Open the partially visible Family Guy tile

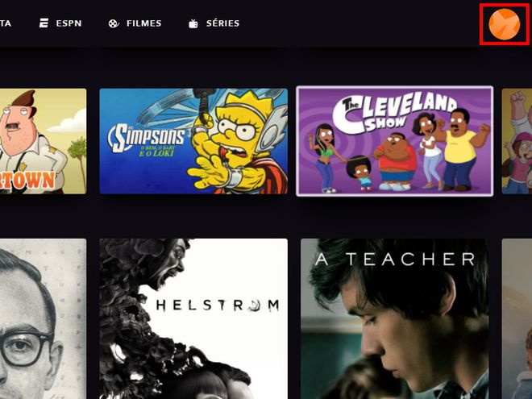pyautogui.click(x=517, y=141)
